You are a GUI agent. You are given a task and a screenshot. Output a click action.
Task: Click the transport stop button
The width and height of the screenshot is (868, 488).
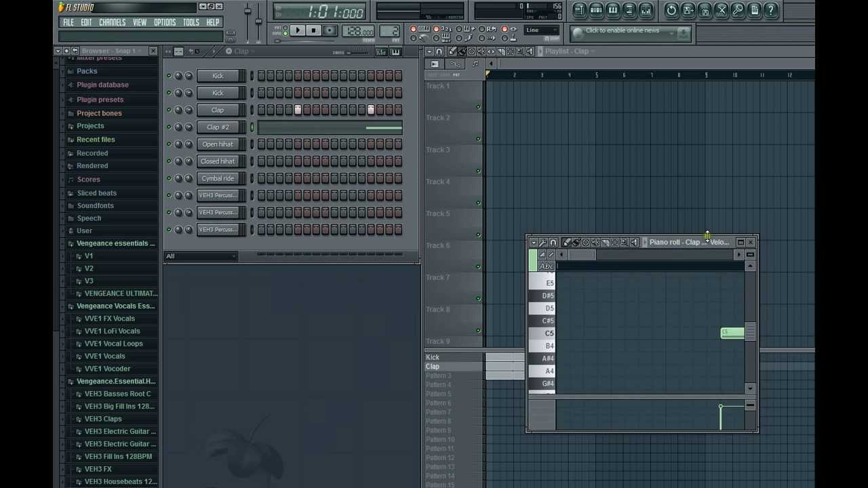pos(313,30)
